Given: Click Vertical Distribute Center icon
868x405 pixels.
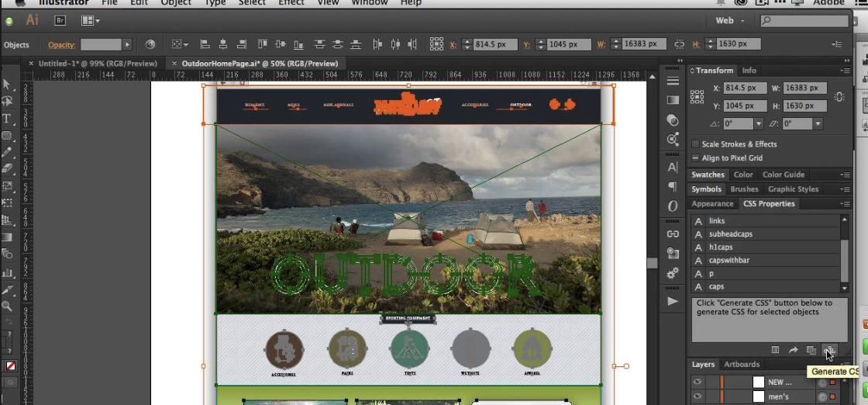Looking at the screenshot, I should 338,44.
